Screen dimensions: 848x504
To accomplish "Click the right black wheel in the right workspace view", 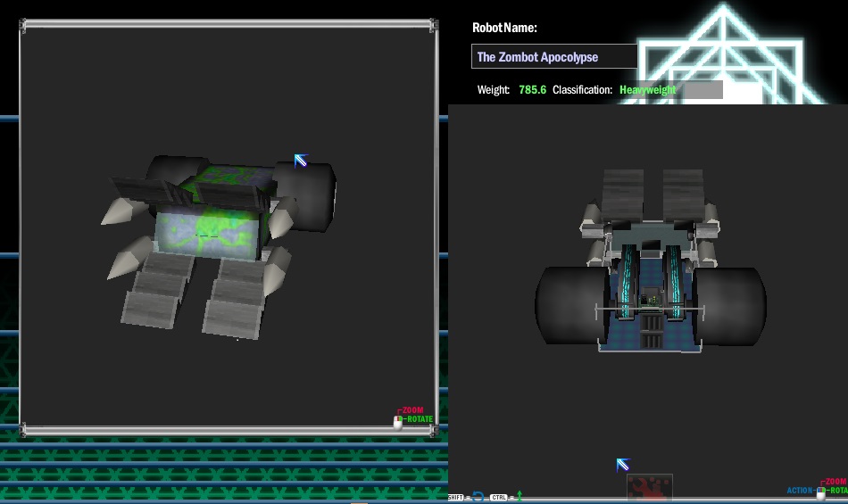I will pos(730,306).
